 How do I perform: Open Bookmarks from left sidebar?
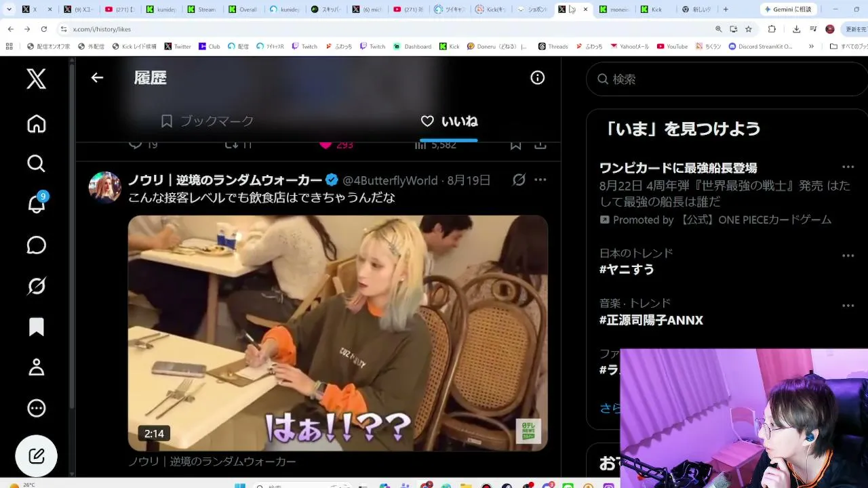tap(37, 327)
